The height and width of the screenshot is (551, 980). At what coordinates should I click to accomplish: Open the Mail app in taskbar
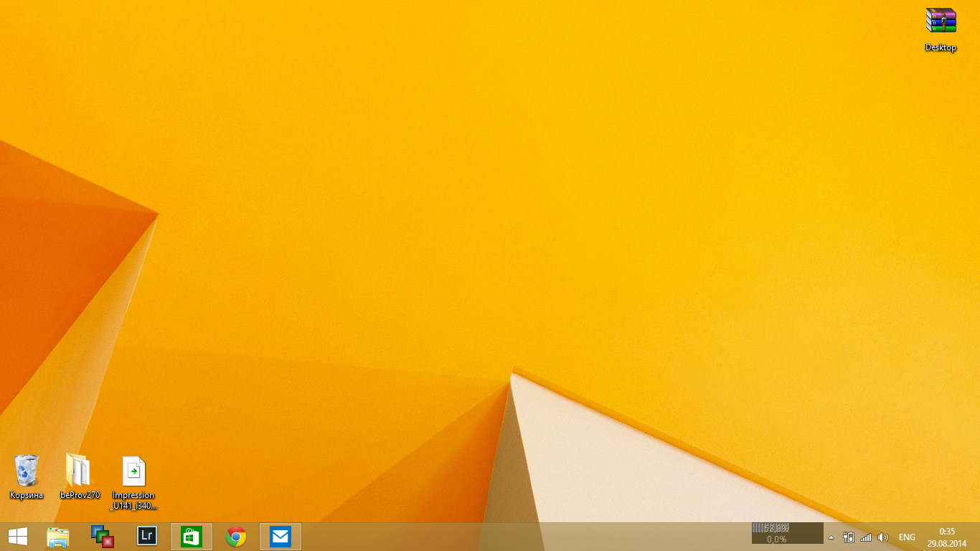click(x=281, y=537)
